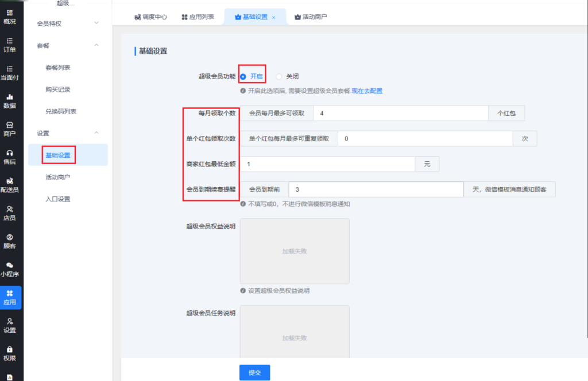This screenshot has height=381, width=588.
Task: Expand the 会员特权 menu section
Action: (x=96, y=24)
